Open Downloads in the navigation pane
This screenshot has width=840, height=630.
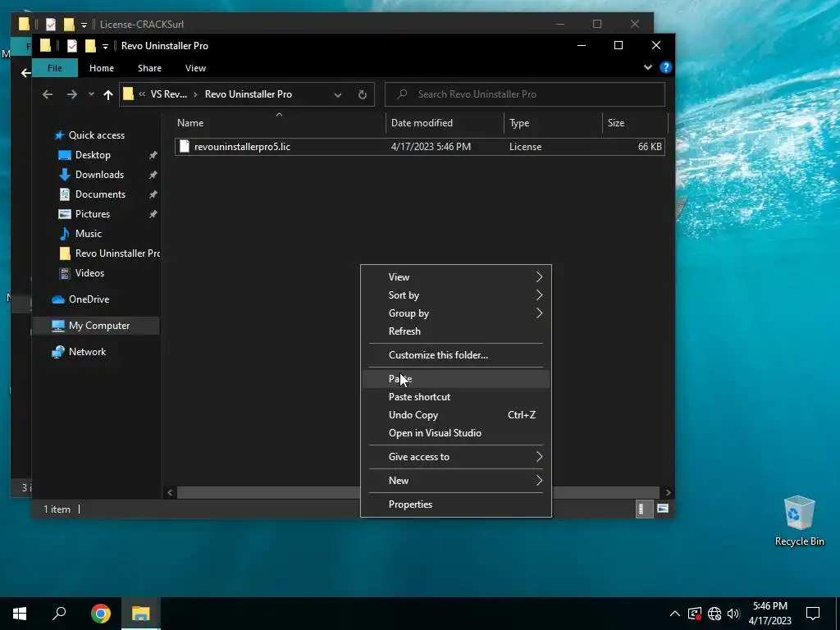tap(99, 175)
